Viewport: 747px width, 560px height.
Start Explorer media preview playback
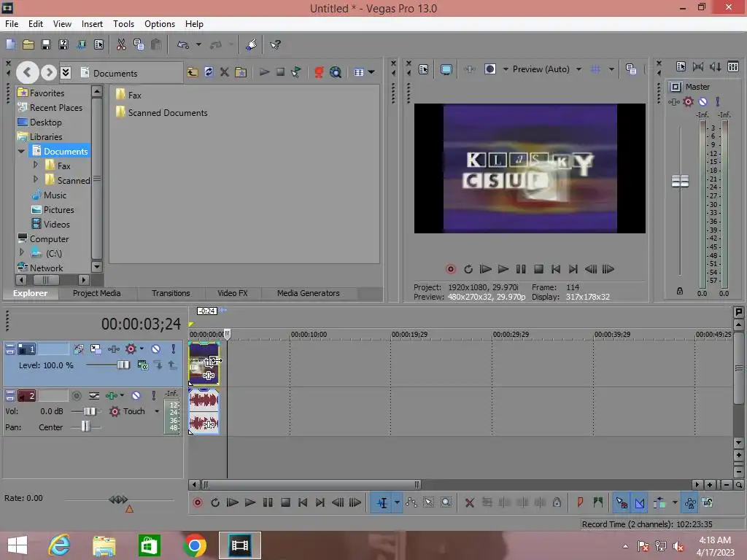point(264,72)
